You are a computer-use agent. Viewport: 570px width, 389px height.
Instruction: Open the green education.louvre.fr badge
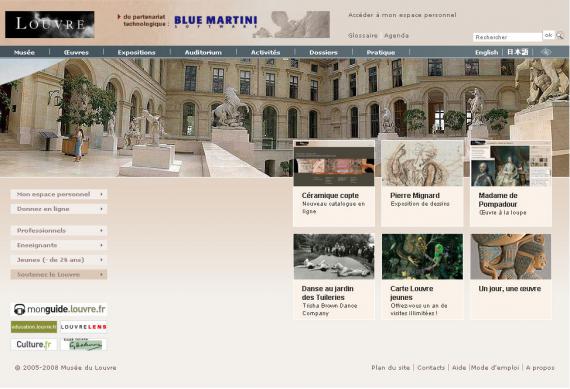coord(34,327)
